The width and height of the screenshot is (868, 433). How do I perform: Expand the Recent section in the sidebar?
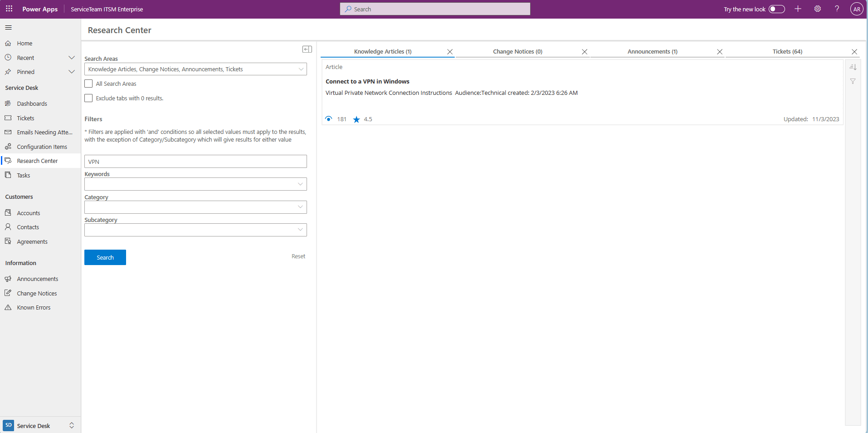pyautogui.click(x=72, y=58)
